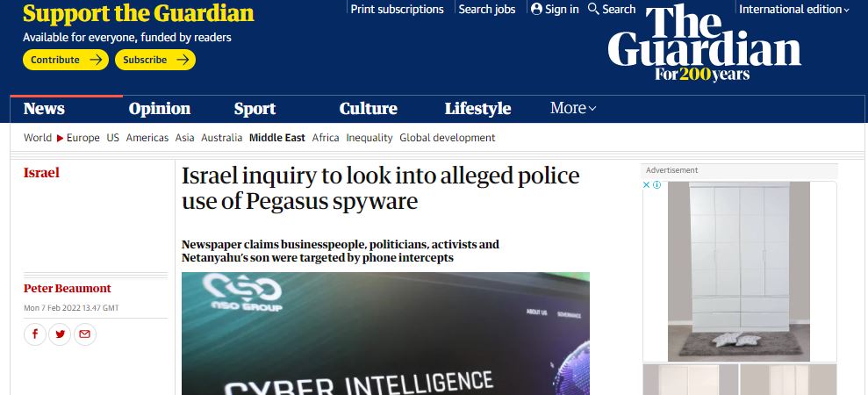The width and height of the screenshot is (868, 395).
Task: Share article via Twitter icon
Action: coord(60,334)
